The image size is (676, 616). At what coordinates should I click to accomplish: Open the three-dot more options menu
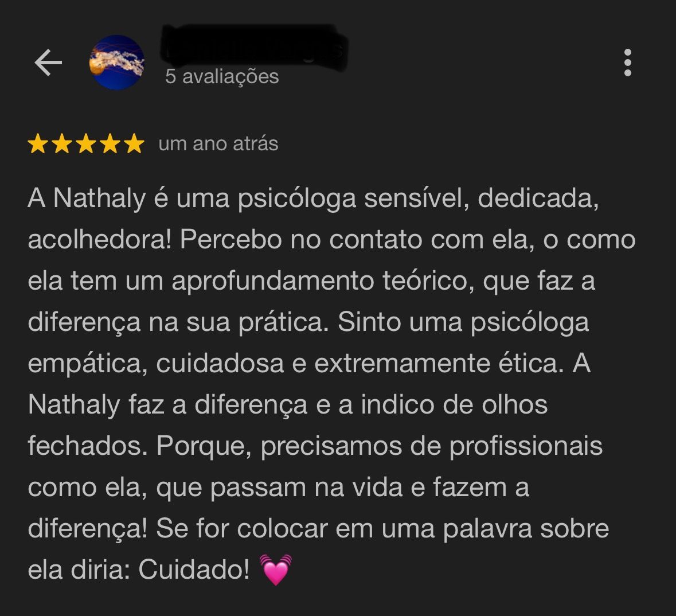point(628,63)
